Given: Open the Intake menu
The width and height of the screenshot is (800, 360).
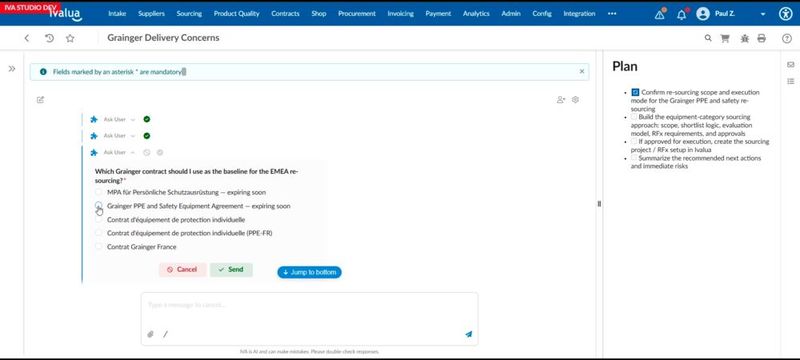Looking at the screenshot, I should coord(117,14).
